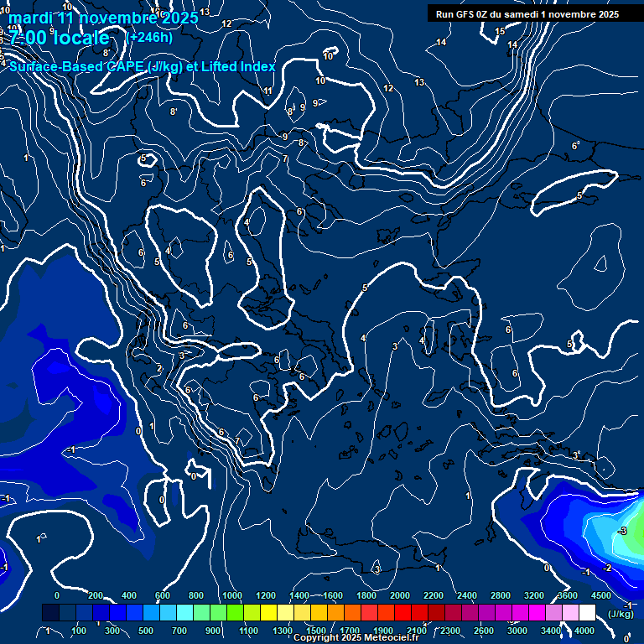Click the '900' legend value
The width and height of the screenshot is (644, 644).
pyautogui.click(x=213, y=631)
